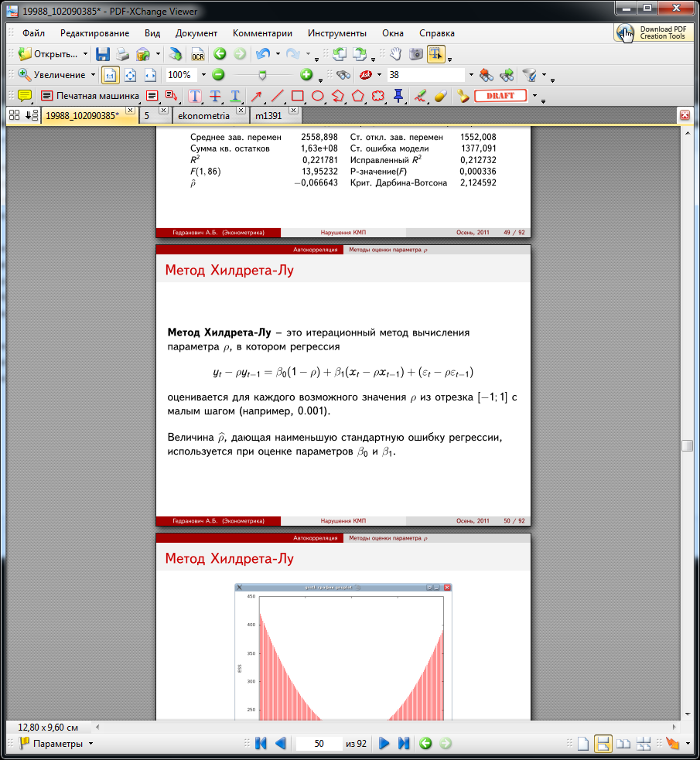Expand the email dropdown arrow
The image size is (700, 760).
158,54
